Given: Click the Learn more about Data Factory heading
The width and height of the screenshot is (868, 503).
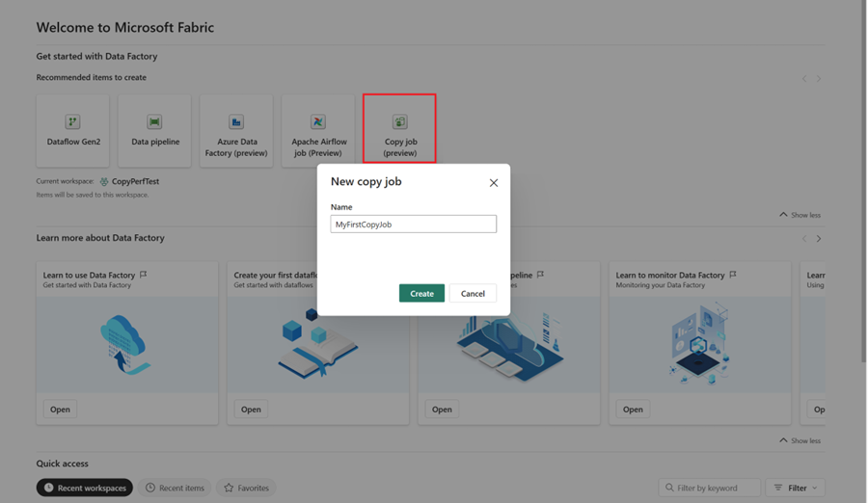Looking at the screenshot, I should pyautogui.click(x=100, y=238).
